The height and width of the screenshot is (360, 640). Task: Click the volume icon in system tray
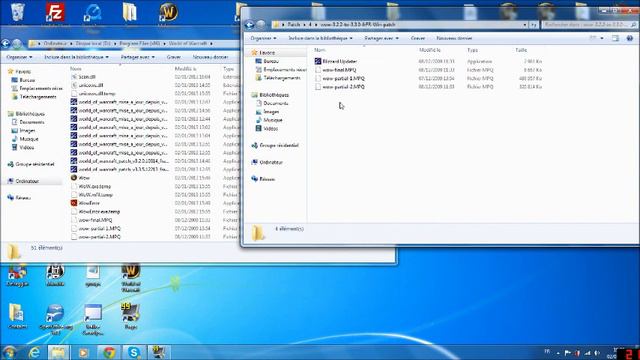point(597,353)
